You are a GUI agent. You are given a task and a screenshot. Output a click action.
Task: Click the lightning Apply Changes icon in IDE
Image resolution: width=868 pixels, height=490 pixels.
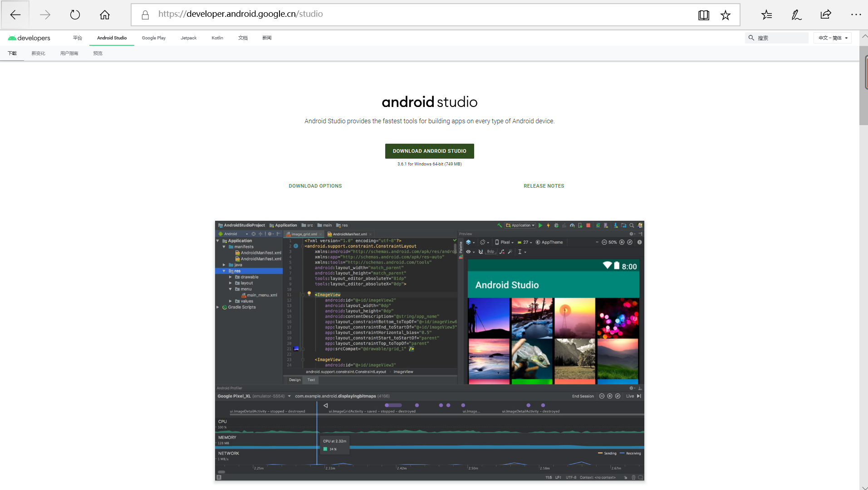(x=548, y=225)
